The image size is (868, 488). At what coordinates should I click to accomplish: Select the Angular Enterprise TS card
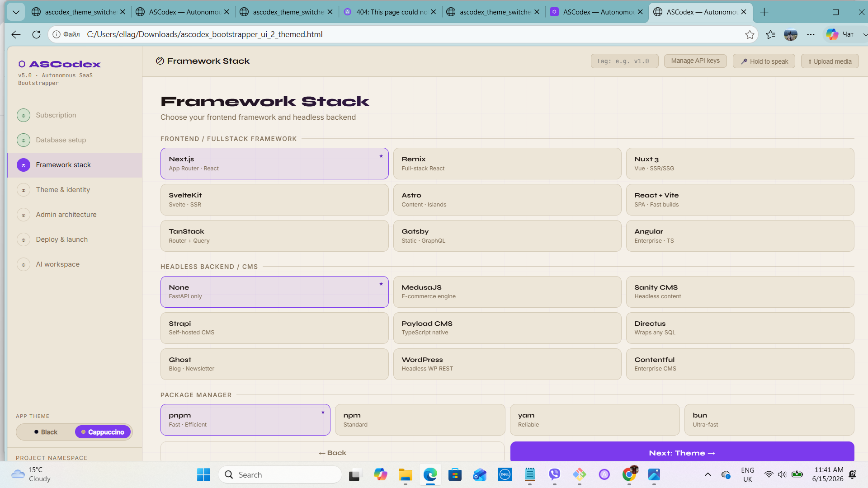coord(740,236)
